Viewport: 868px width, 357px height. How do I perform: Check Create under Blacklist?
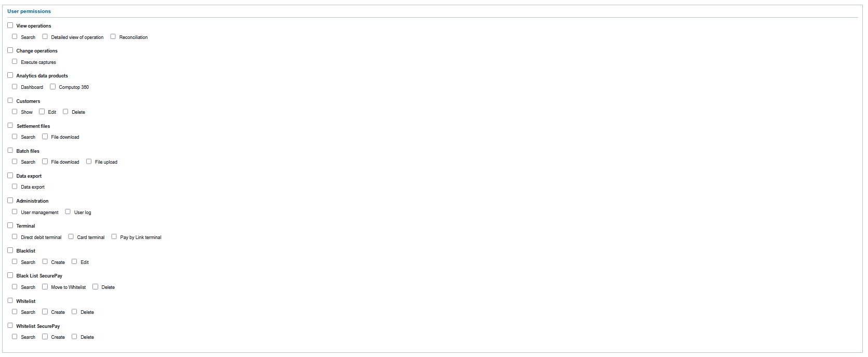pos(45,262)
